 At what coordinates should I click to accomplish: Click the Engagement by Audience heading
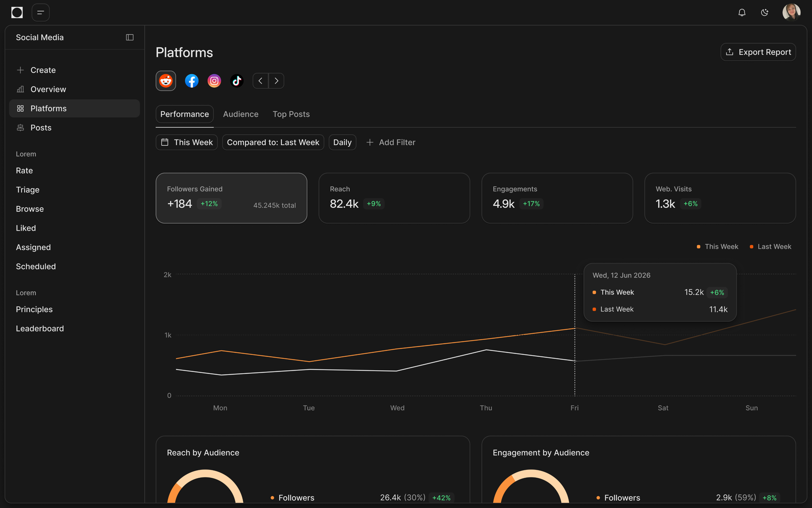click(x=541, y=453)
